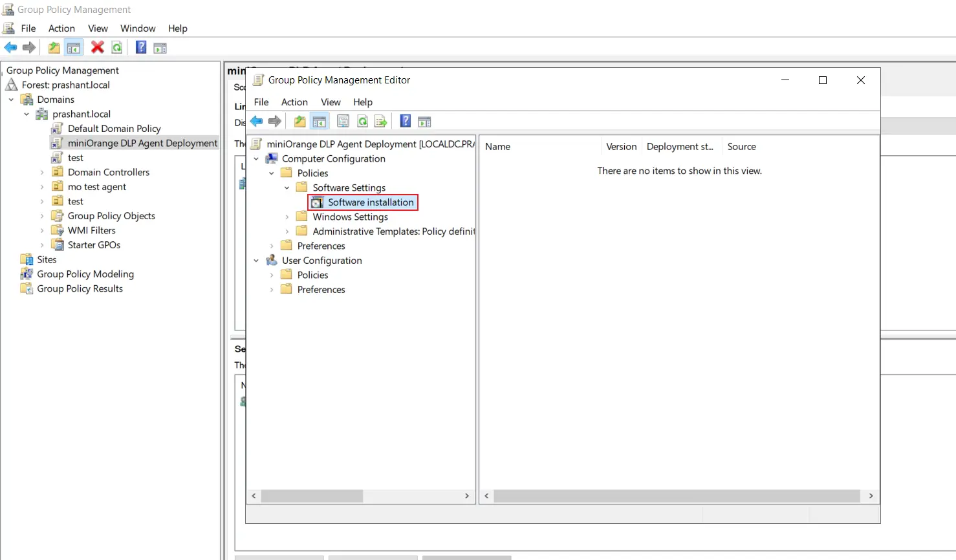Collapse the Software Settings node
Screen dimensions: 956x560
[x=287, y=187]
